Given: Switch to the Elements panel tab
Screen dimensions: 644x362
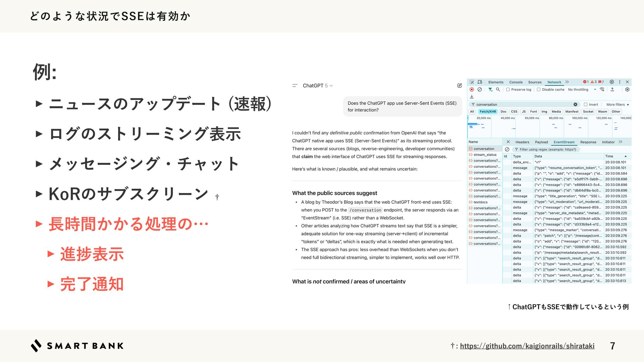Looking at the screenshot, I should click(x=496, y=82).
